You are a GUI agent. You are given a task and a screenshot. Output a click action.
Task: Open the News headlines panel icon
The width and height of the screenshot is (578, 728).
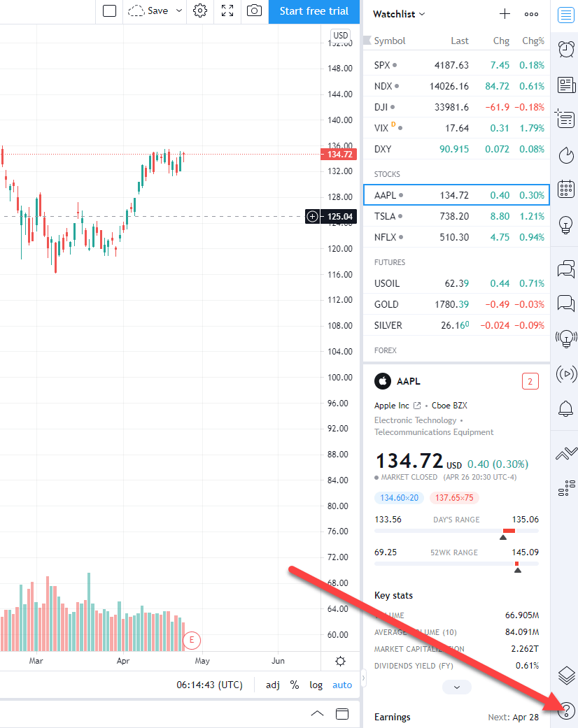click(565, 85)
